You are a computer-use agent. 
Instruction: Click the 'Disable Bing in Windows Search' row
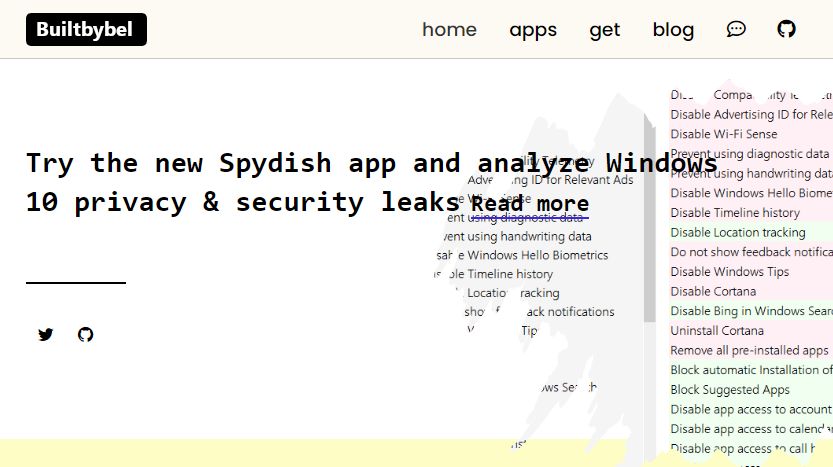click(751, 311)
